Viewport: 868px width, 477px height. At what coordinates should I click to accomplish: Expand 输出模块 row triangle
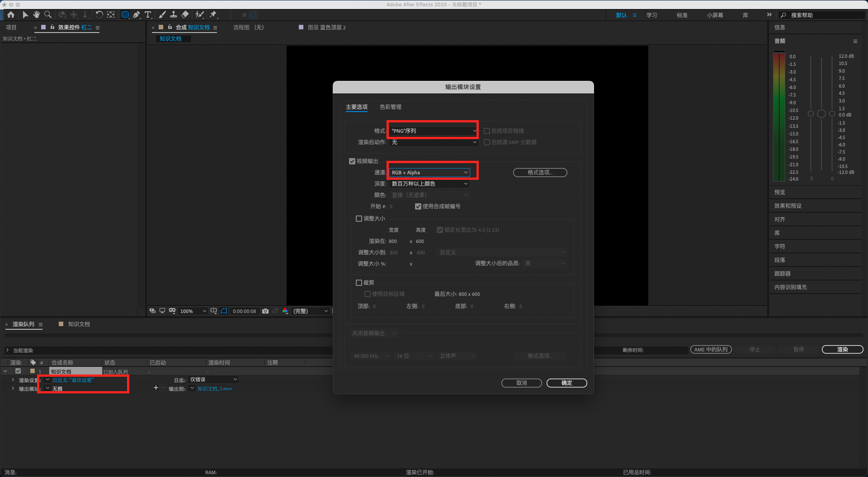[13, 388]
